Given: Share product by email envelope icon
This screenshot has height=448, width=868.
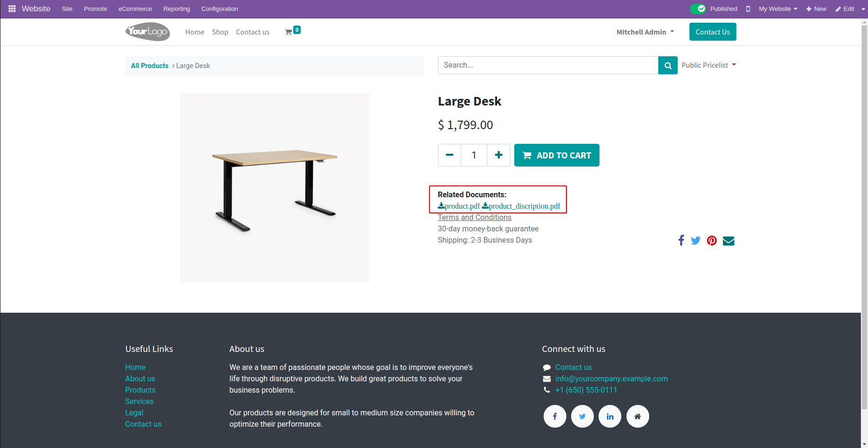Looking at the screenshot, I should click(x=728, y=241).
